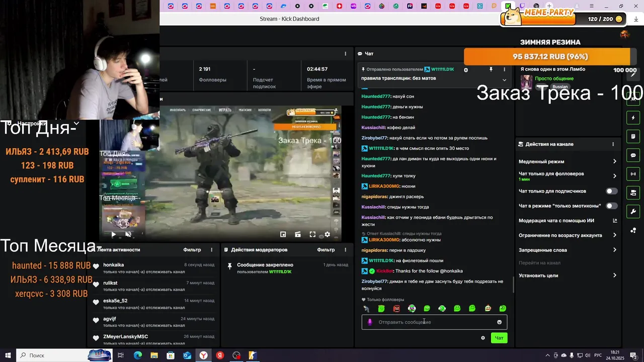Open Действия модераторов three-dot menu

pos(345,250)
